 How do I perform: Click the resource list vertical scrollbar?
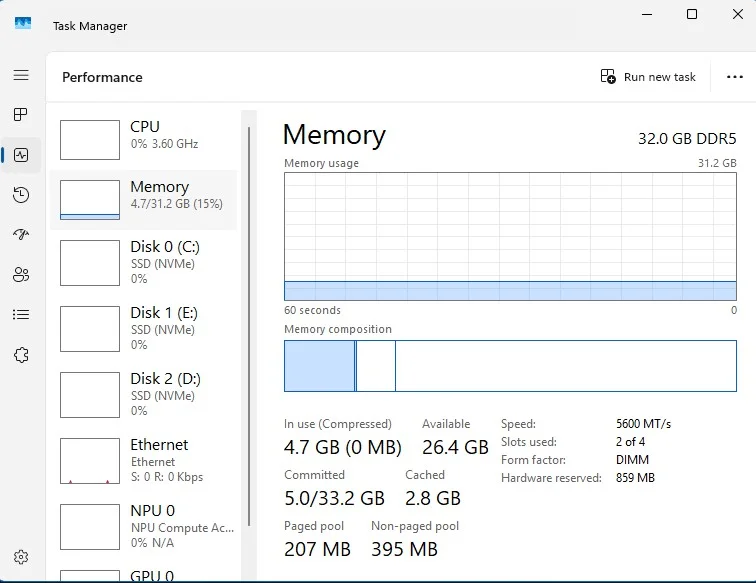pyautogui.click(x=249, y=326)
